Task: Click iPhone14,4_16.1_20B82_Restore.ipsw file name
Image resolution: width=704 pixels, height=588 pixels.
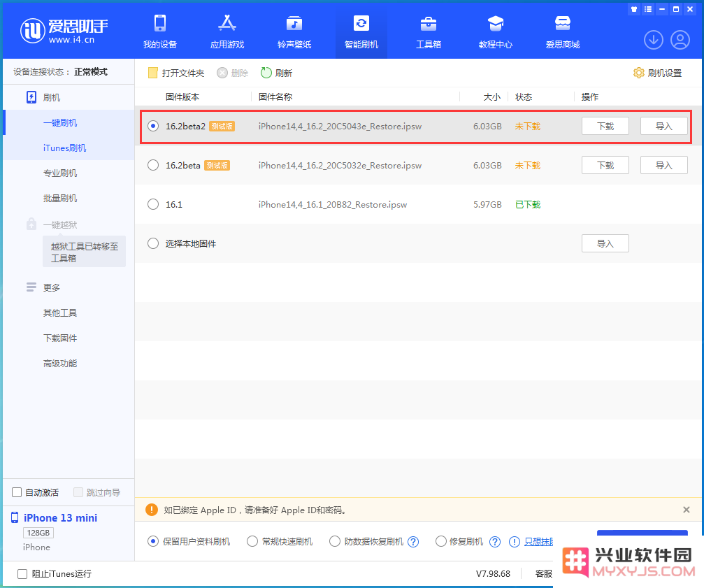Action: pos(333,205)
